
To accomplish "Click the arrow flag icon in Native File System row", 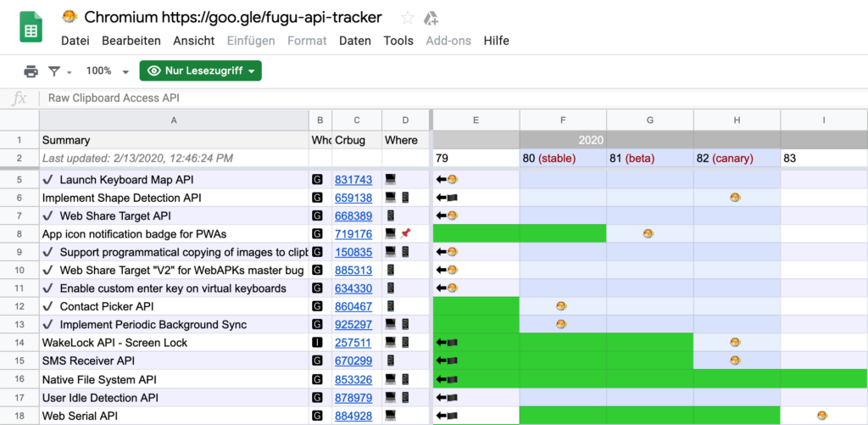I will (x=448, y=380).
